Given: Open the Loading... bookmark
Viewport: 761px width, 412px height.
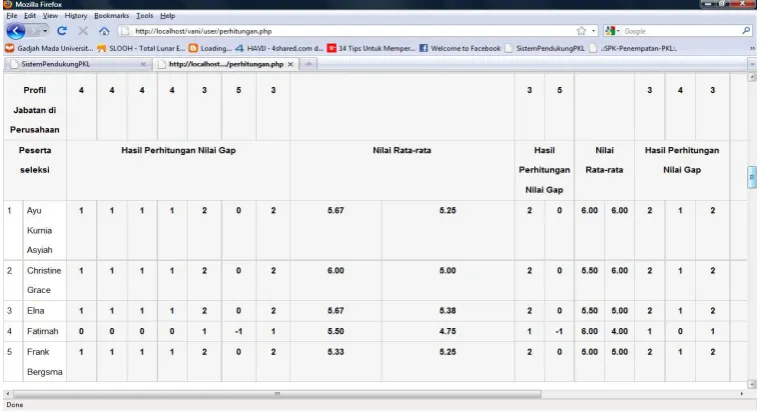Looking at the screenshot, I should (210, 48).
